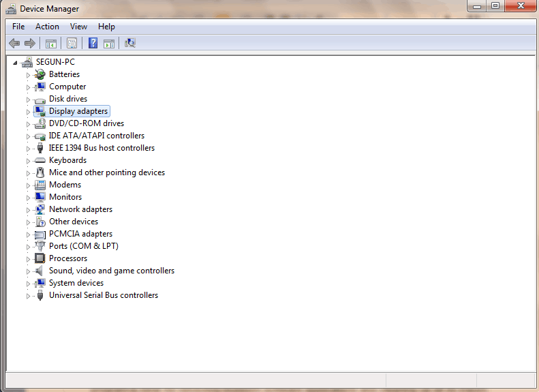Minimize the Device Manager window
The image size is (539, 392).
coord(477,5)
